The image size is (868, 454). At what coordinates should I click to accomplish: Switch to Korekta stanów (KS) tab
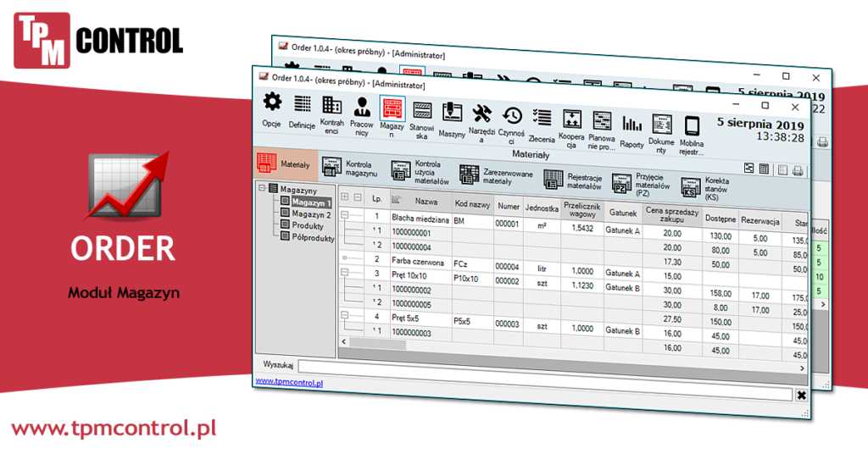(x=705, y=188)
